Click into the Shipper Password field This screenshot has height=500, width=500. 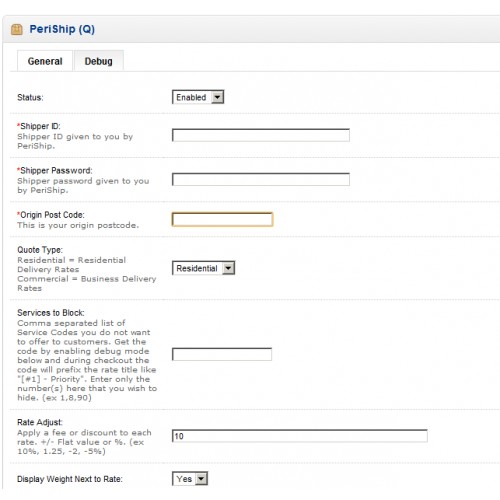(x=261, y=180)
